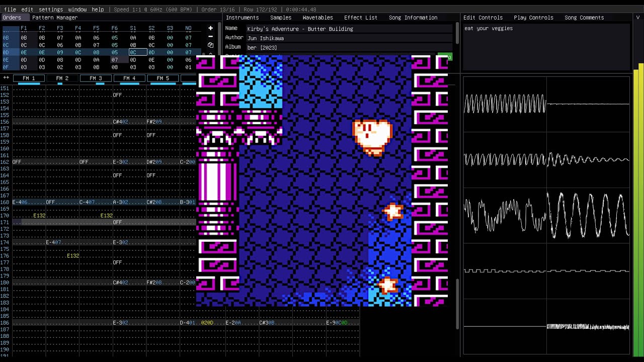This screenshot has height=362, width=644.
Task: Click the NO column header in orders
Action: (188, 29)
